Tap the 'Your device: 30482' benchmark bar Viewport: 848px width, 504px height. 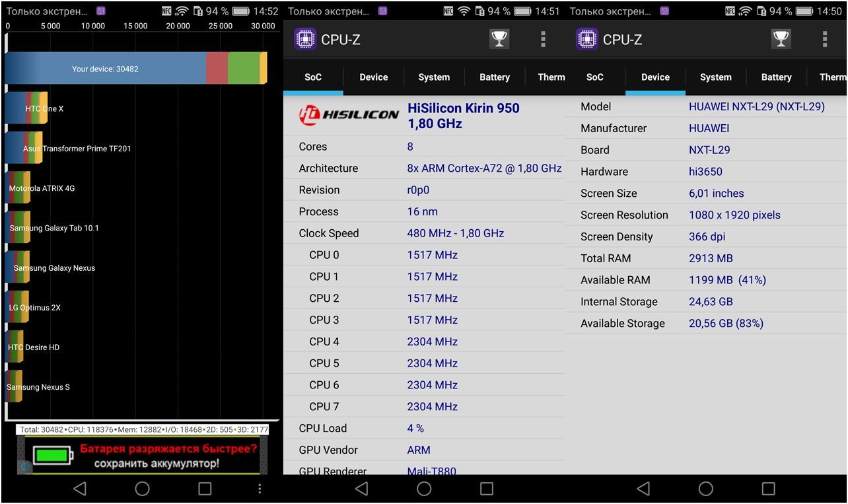pos(135,69)
